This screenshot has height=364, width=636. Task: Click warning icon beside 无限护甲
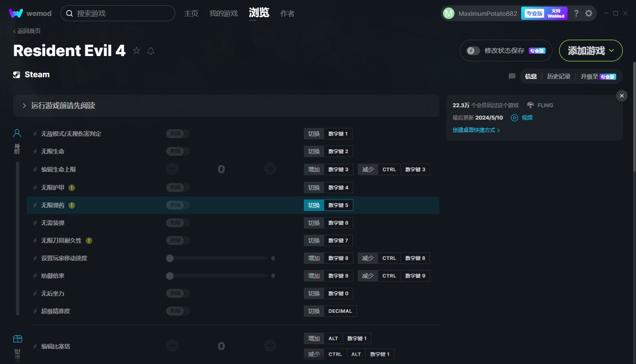coord(72,188)
